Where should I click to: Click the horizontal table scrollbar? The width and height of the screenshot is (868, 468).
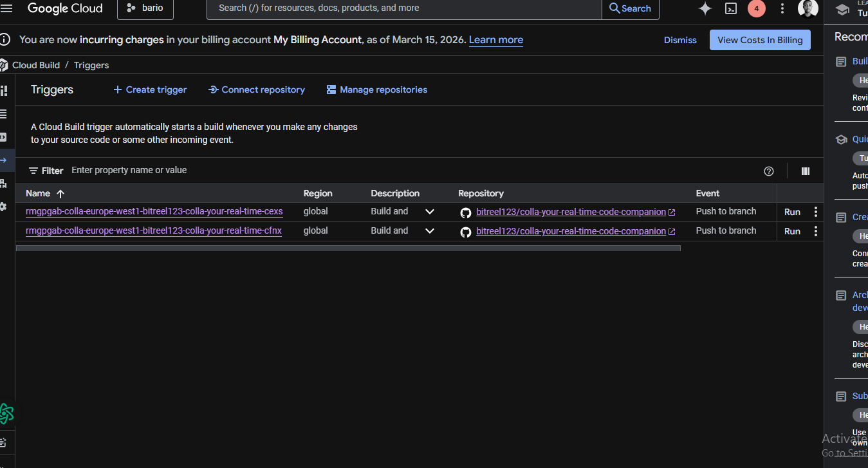tap(348, 248)
